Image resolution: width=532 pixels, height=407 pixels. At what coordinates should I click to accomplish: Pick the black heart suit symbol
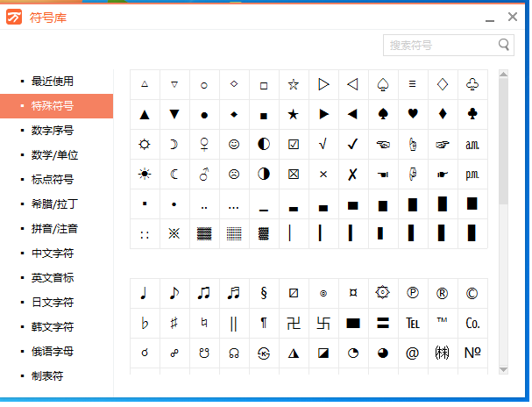[413, 114]
